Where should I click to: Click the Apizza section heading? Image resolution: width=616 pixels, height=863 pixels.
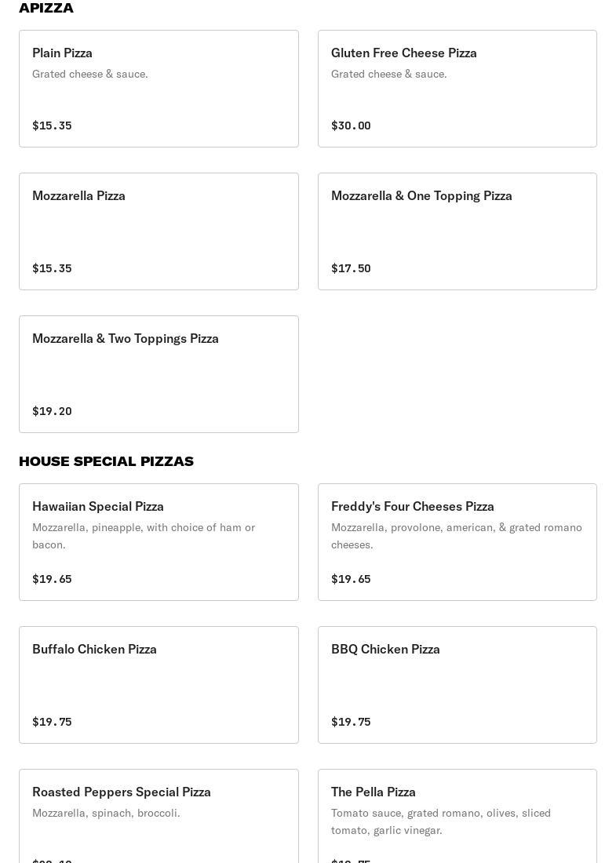(46, 8)
